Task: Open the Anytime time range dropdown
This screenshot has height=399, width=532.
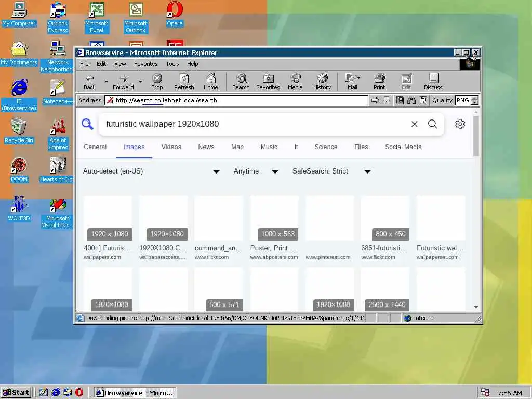Action: (256, 171)
